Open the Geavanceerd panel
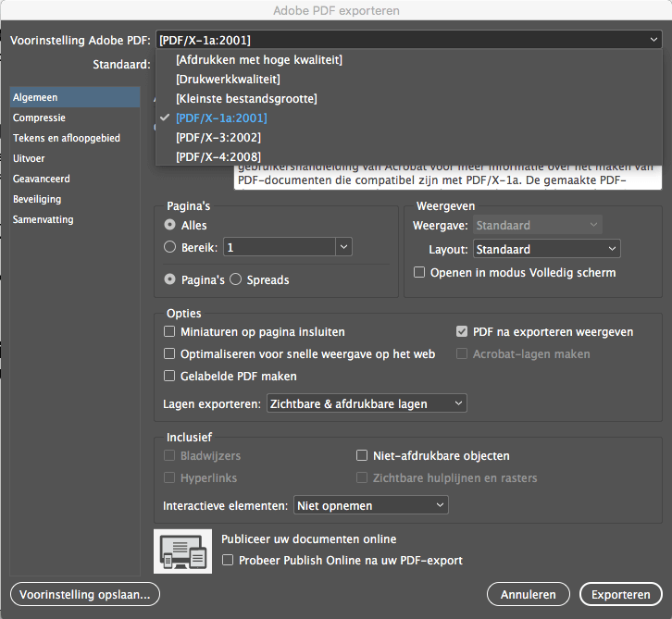Viewport: 672px width, 619px height. 75,179
